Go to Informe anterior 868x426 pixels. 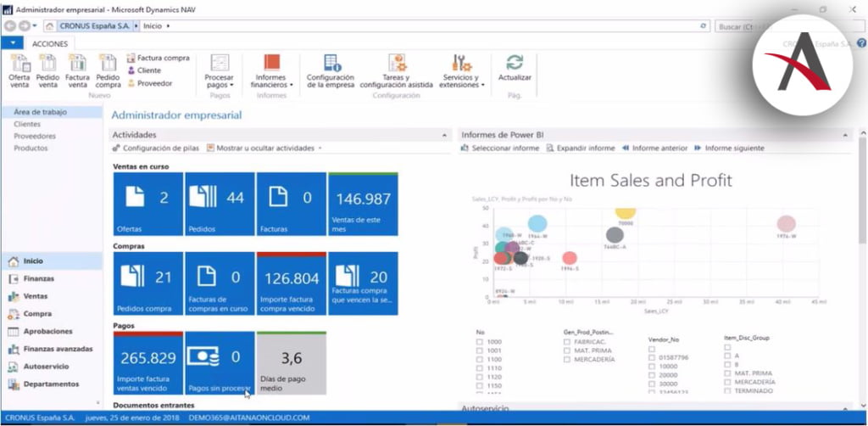pyautogui.click(x=655, y=149)
